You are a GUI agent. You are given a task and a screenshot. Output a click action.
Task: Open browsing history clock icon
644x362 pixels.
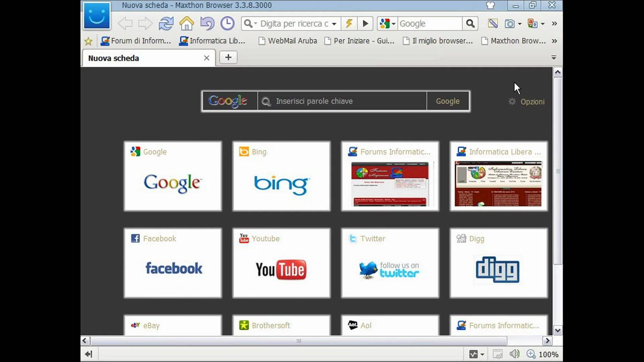click(x=227, y=23)
